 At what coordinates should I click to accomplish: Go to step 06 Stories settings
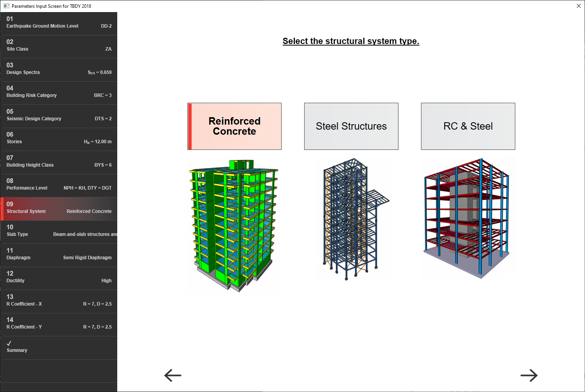tap(58, 139)
